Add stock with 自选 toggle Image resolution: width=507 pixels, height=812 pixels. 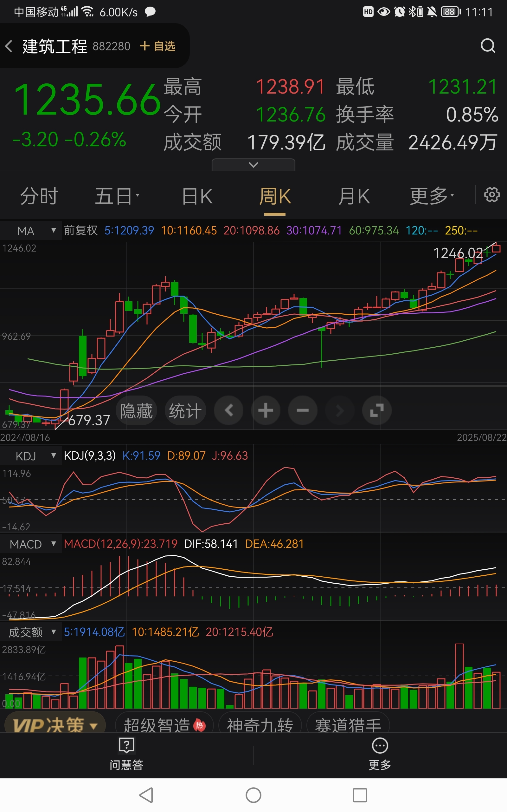pos(157,46)
